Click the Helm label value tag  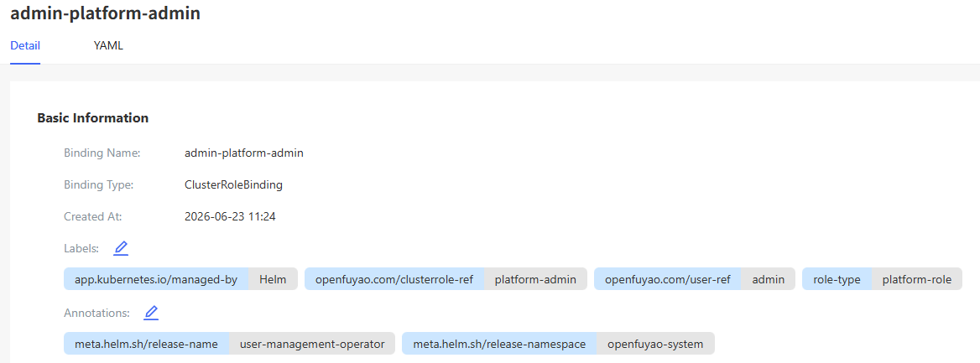pyautogui.click(x=274, y=279)
